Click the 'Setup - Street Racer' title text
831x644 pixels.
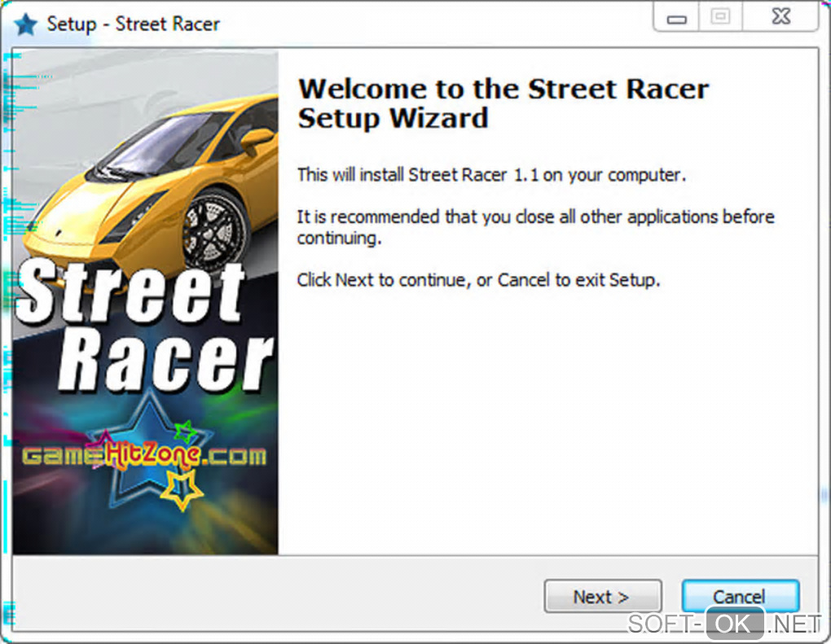tap(133, 24)
